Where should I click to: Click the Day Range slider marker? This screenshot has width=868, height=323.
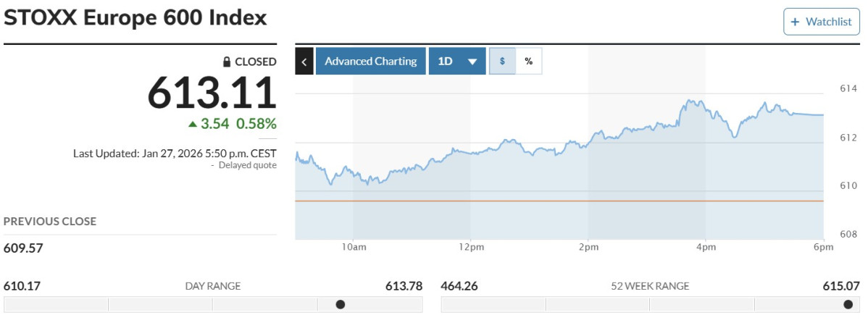click(x=341, y=304)
